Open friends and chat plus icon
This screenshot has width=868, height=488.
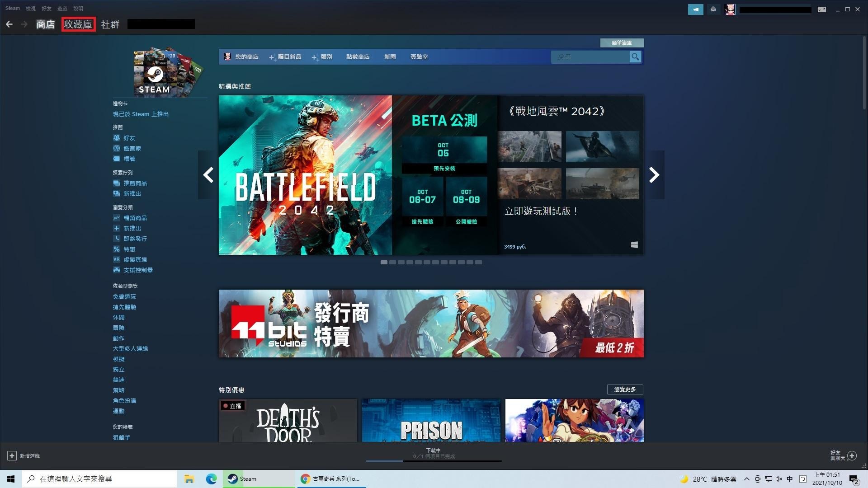coord(852,455)
